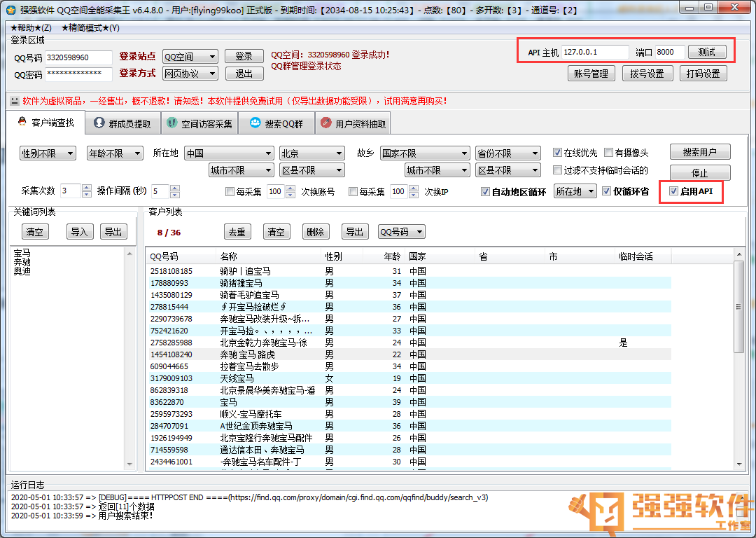Image resolution: width=756 pixels, height=538 pixels.
Task: Click the 停止 button
Action: [700, 173]
